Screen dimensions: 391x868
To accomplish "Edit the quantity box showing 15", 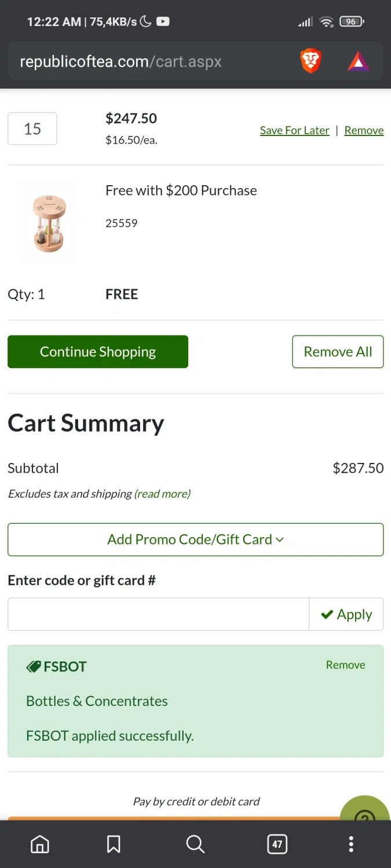I will tap(32, 128).
